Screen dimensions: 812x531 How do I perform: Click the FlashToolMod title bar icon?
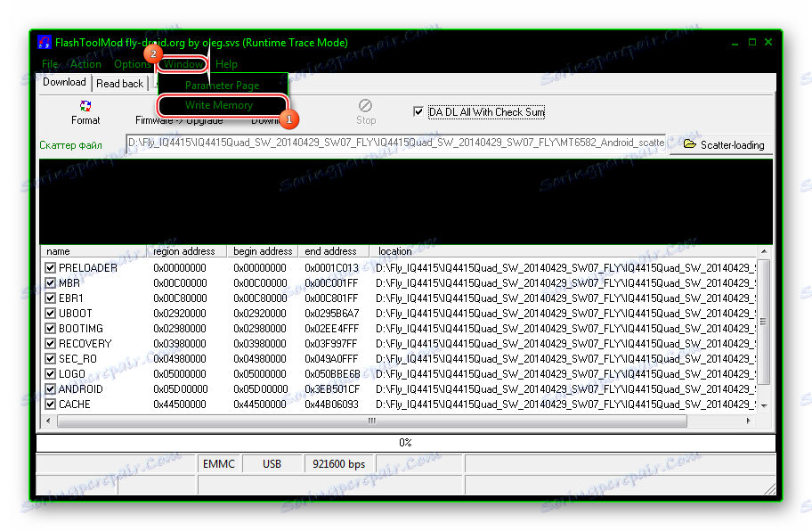44,42
